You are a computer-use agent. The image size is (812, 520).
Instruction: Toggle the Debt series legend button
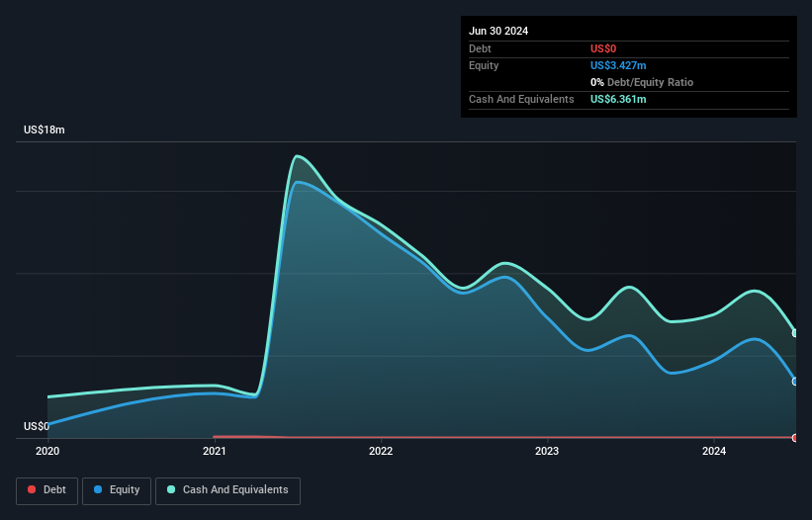46,490
